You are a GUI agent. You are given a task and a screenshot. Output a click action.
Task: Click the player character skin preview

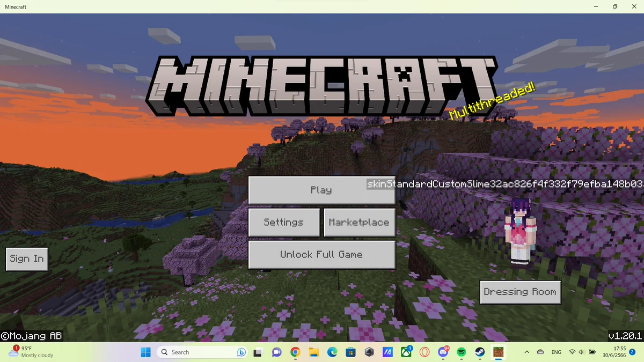[x=519, y=232]
